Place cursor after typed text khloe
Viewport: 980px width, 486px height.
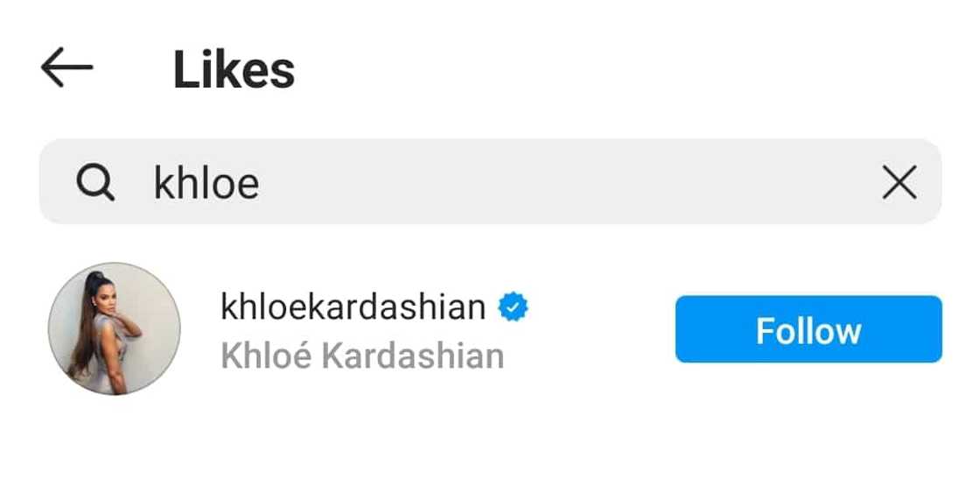[x=262, y=183]
